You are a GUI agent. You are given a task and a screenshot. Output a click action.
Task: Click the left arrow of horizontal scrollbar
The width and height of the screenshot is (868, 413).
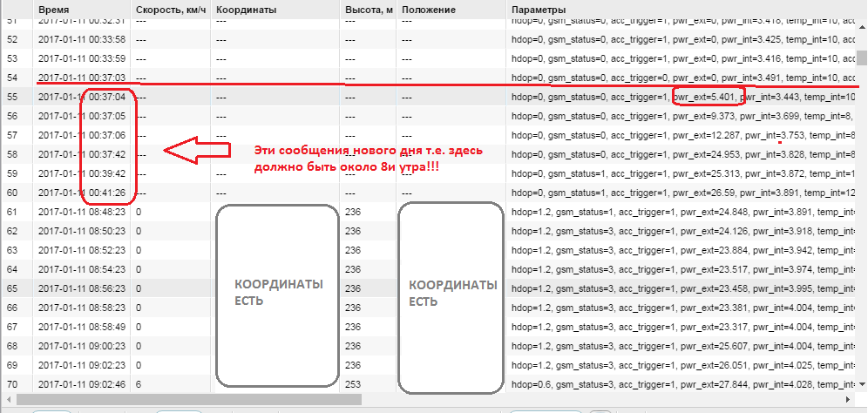point(7,400)
